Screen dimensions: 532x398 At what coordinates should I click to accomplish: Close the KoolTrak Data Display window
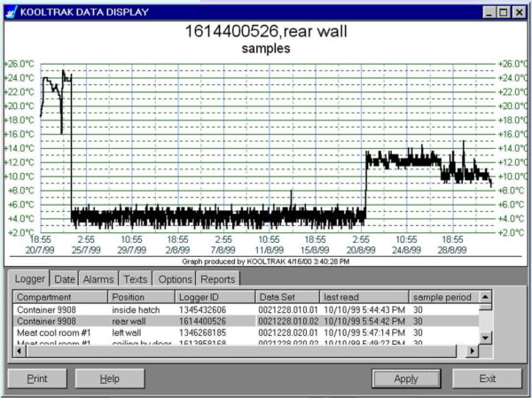click(519, 12)
